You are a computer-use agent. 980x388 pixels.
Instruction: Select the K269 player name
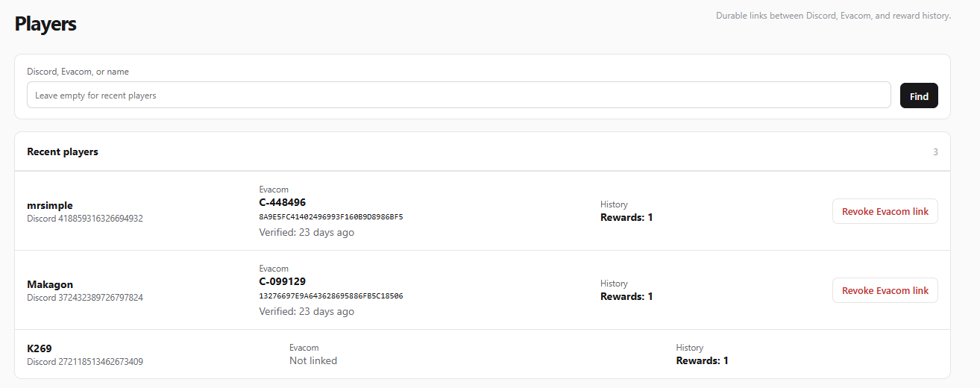point(40,348)
